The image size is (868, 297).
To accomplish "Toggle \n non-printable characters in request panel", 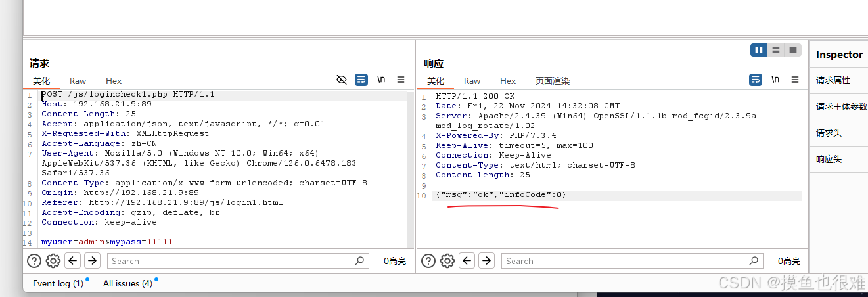I will (381, 80).
